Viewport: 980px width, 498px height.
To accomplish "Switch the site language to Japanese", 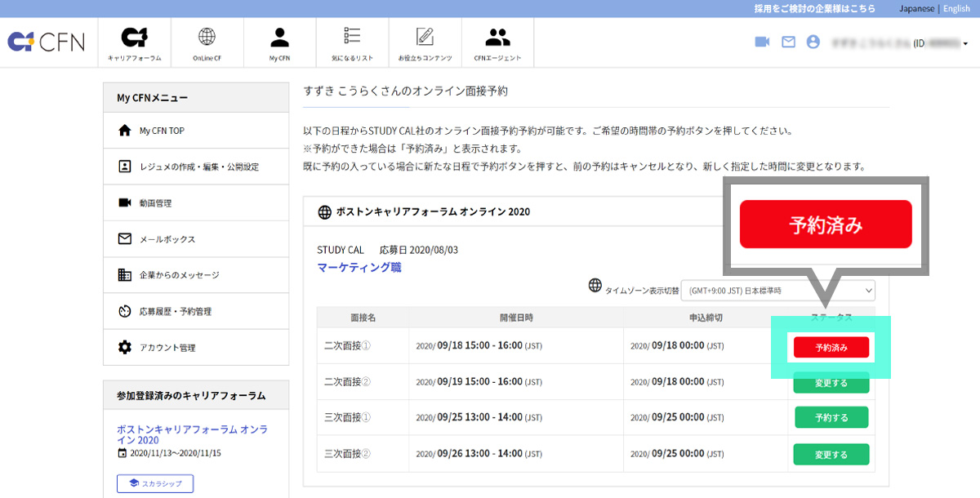I will click(917, 8).
